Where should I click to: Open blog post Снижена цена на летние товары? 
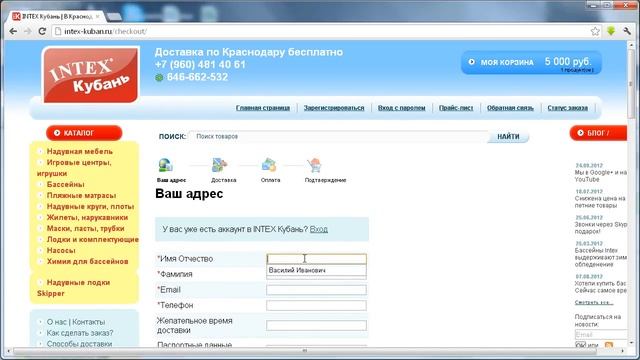pos(600,202)
